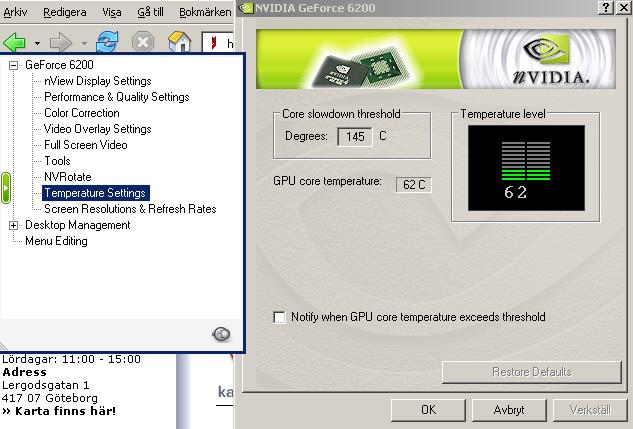Click the Degrees threshold value field
Viewport: 633px width, 429px height.
(x=354, y=136)
